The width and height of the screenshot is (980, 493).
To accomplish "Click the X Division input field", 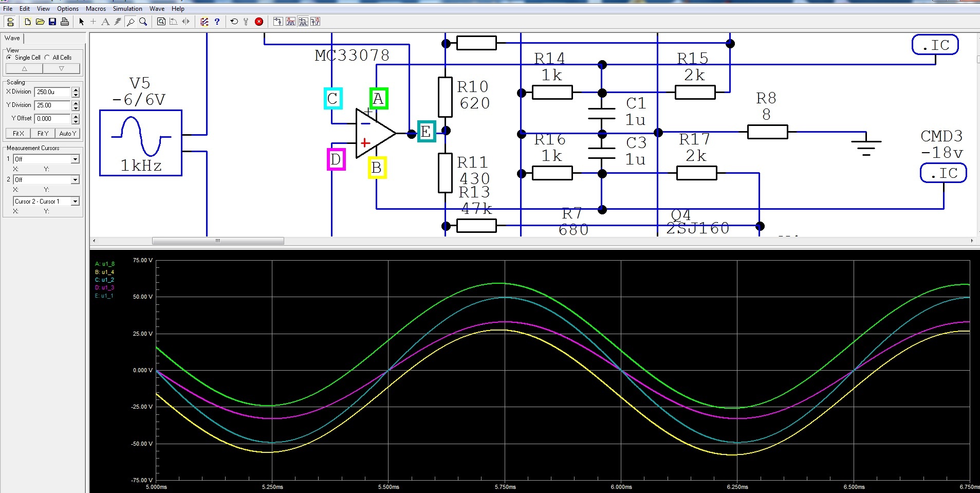I will coord(52,92).
